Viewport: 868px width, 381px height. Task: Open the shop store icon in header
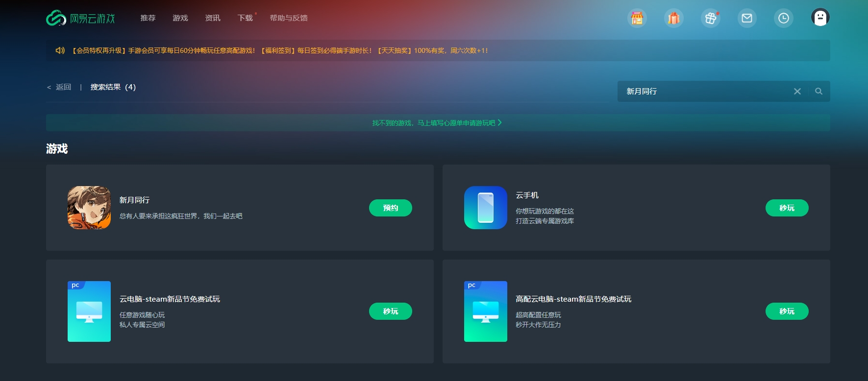[x=637, y=18]
